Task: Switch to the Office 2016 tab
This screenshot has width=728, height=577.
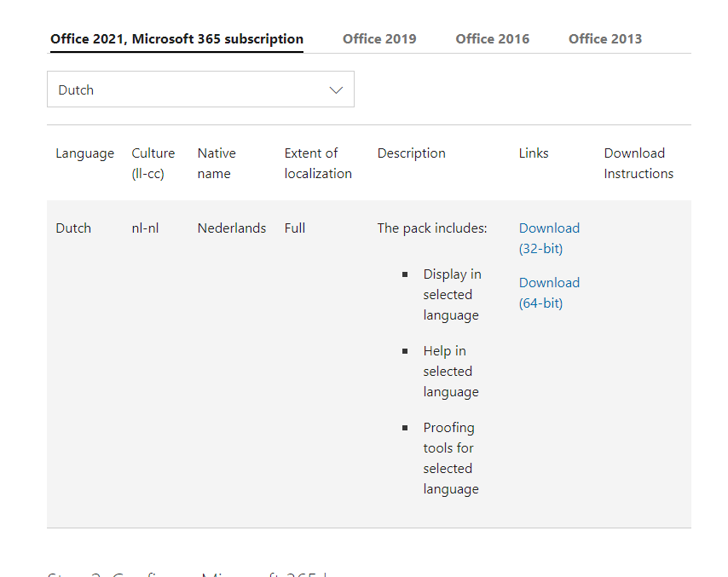Action: point(492,39)
